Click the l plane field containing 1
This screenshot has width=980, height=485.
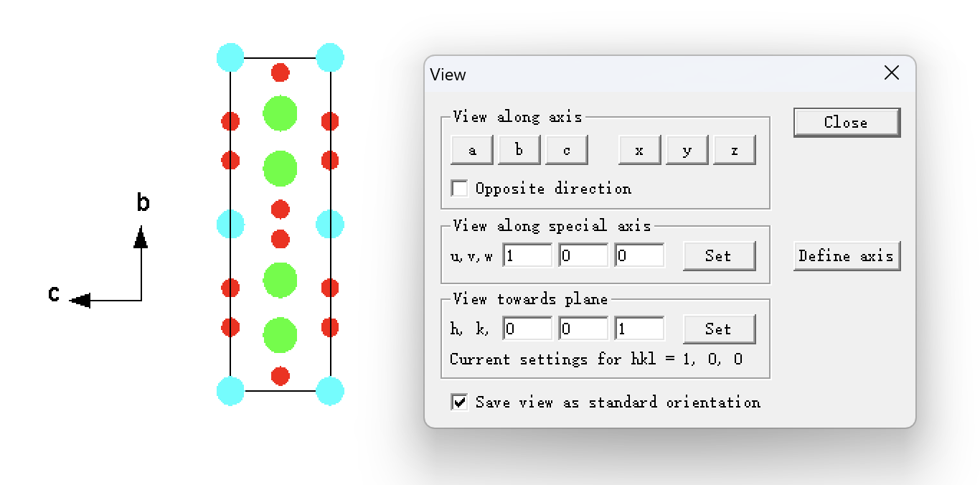tap(639, 329)
